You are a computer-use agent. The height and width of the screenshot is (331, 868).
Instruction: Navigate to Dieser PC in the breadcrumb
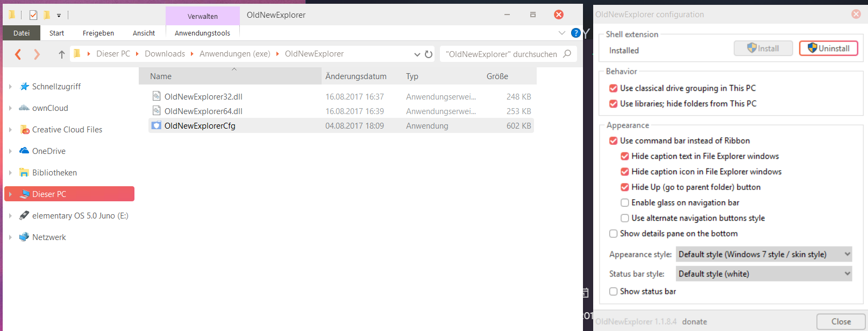click(x=113, y=54)
